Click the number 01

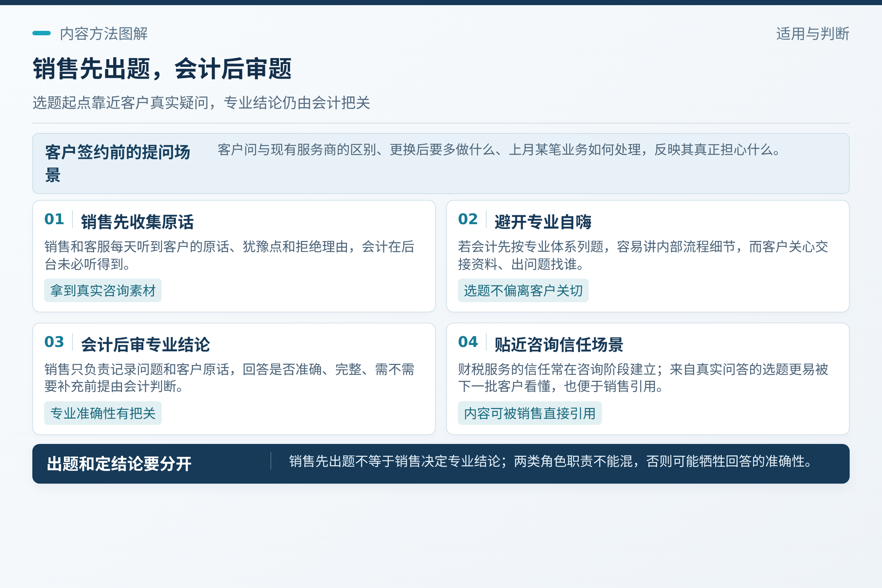coord(54,219)
